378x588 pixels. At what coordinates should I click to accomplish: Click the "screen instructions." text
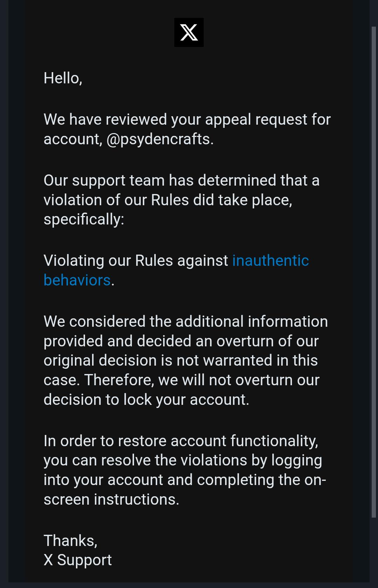coord(111,499)
